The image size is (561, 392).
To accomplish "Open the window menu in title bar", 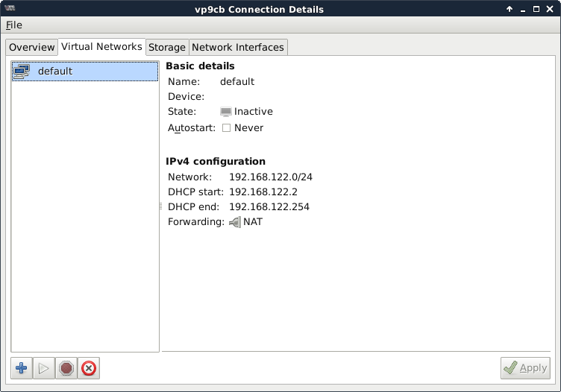I will 10,9.
